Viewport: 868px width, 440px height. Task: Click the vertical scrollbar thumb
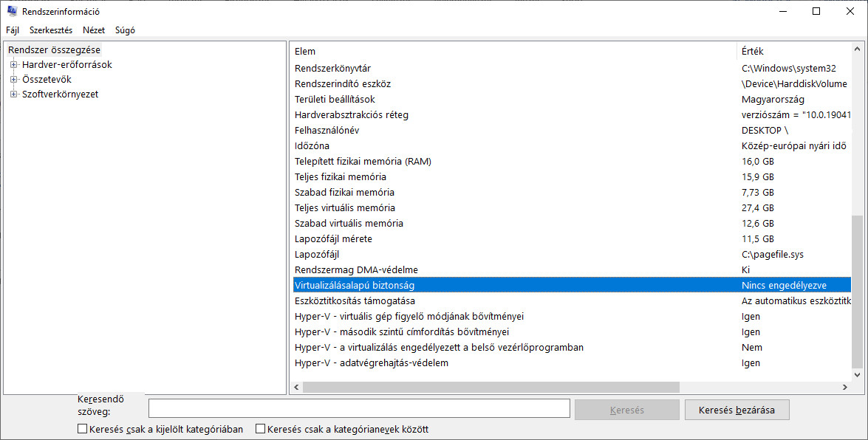tap(858, 292)
